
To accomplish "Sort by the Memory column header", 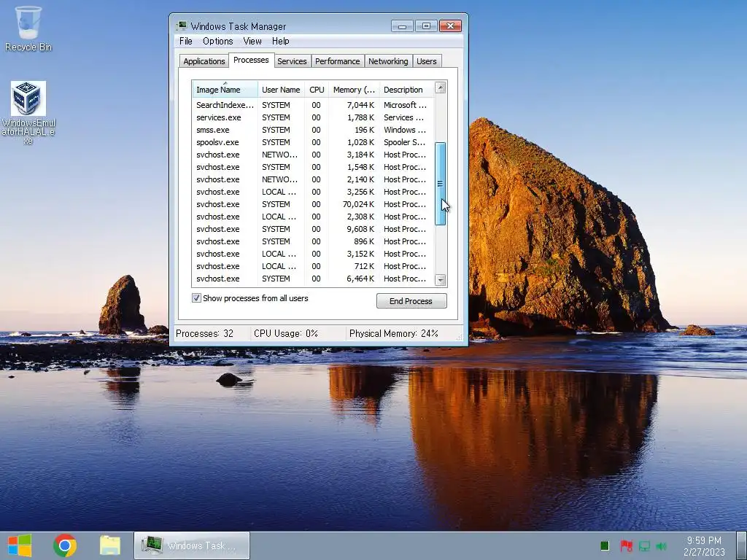I will 354,90.
